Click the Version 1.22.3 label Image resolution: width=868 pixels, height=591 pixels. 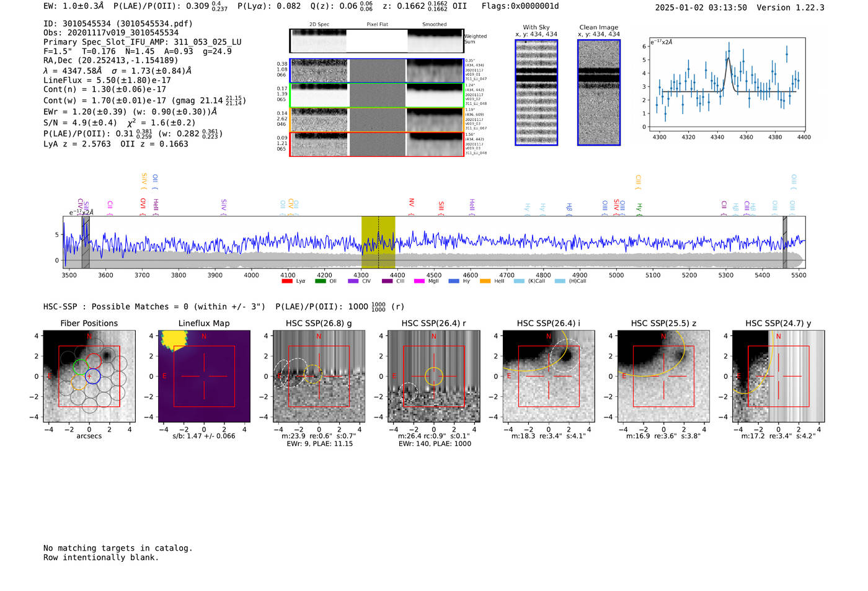[x=790, y=7]
